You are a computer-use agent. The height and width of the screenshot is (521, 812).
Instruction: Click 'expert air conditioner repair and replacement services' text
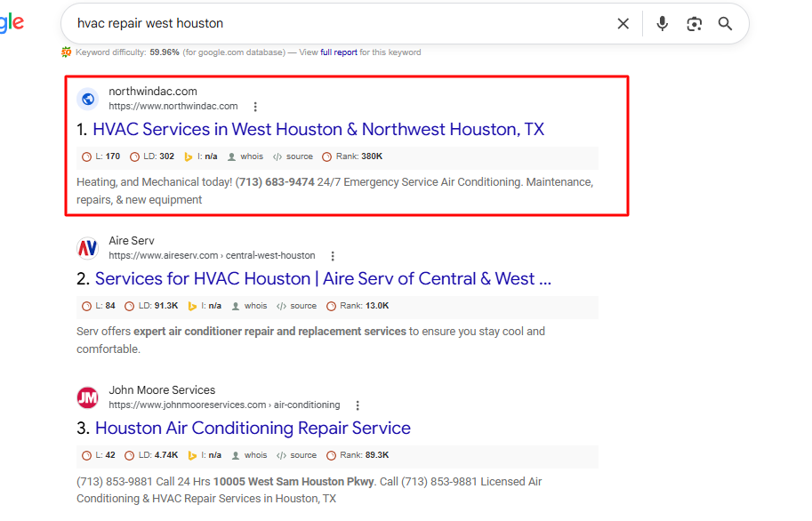click(269, 332)
